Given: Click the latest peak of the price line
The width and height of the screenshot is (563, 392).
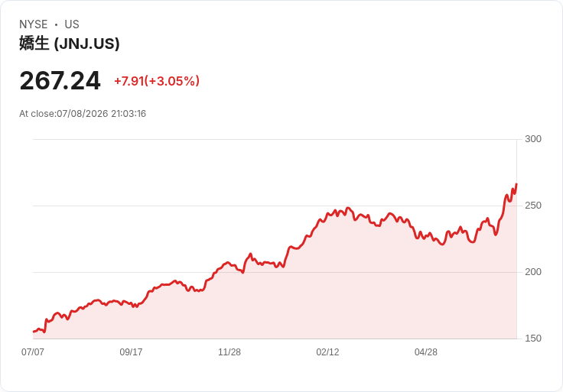Looking at the screenshot, I should pyautogui.click(x=516, y=184).
